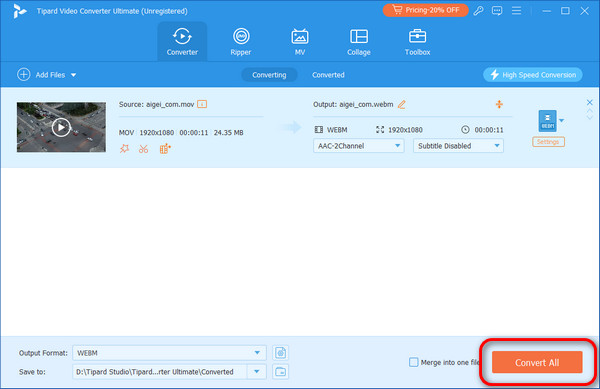
Task: Expand the Save to path dropdown
Action: point(256,371)
